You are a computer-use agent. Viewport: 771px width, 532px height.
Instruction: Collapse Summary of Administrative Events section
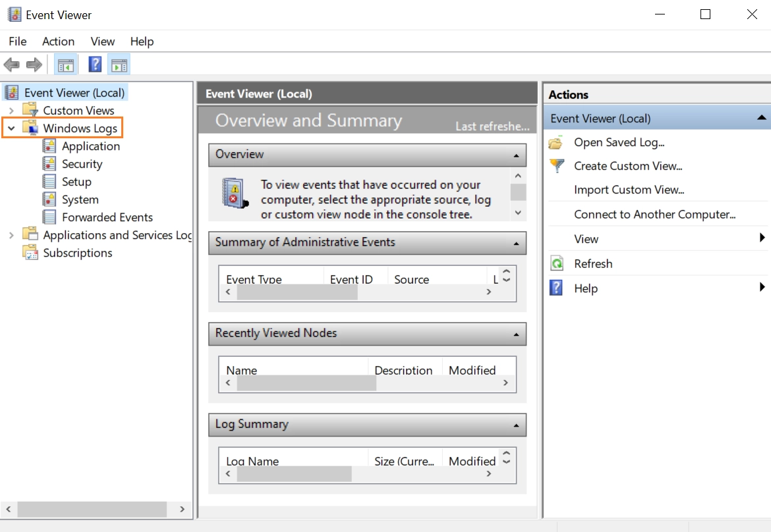(516, 244)
